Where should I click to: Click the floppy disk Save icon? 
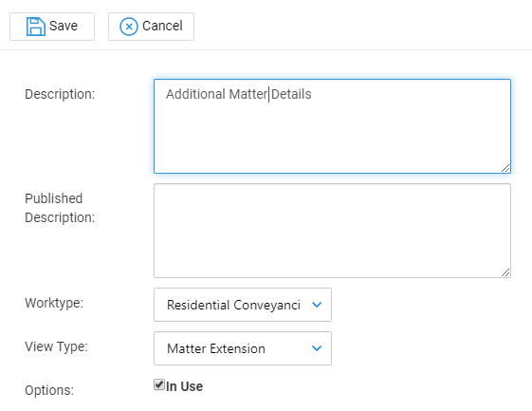click(36, 27)
